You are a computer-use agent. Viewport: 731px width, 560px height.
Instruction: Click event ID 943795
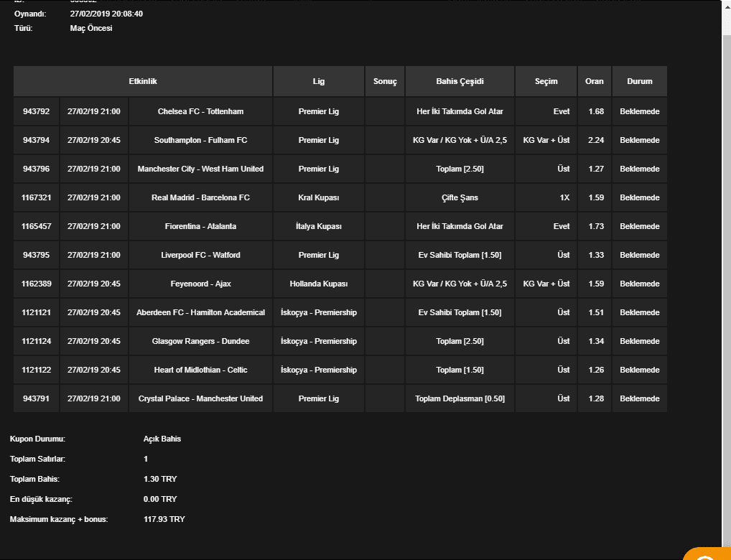(x=37, y=255)
